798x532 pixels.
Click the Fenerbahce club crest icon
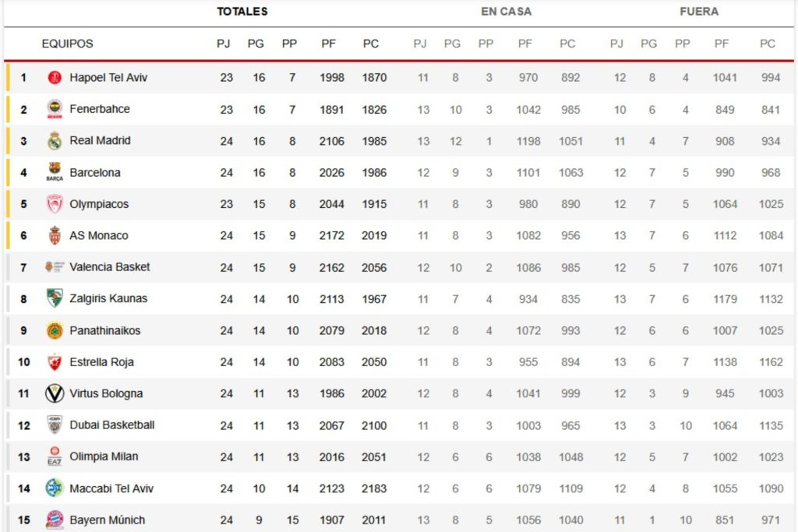pos(54,109)
